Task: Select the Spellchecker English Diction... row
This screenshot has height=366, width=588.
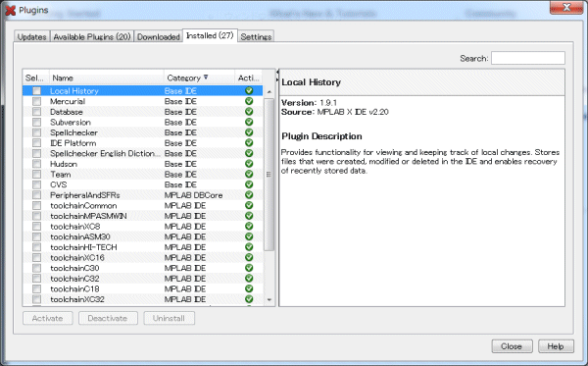Action: pyautogui.click(x=142, y=153)
